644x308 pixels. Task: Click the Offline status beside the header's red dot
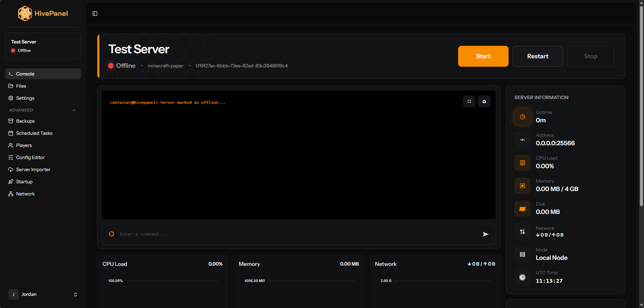click(x=126, y=66)
